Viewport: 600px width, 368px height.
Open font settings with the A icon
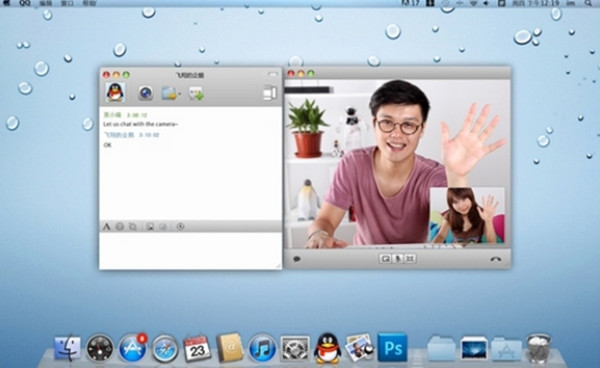pyautogui.click(x=106, y=226)
